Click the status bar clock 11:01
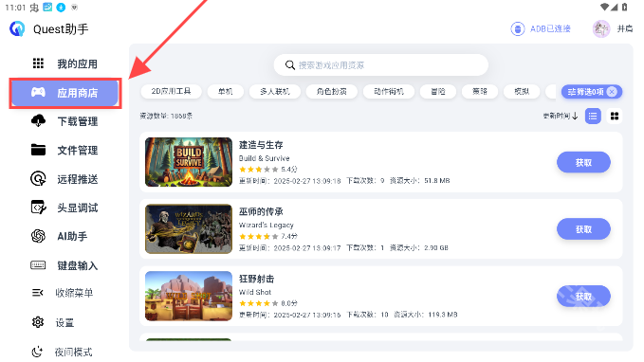Viewport: 644px width, 362px height. 15,8
